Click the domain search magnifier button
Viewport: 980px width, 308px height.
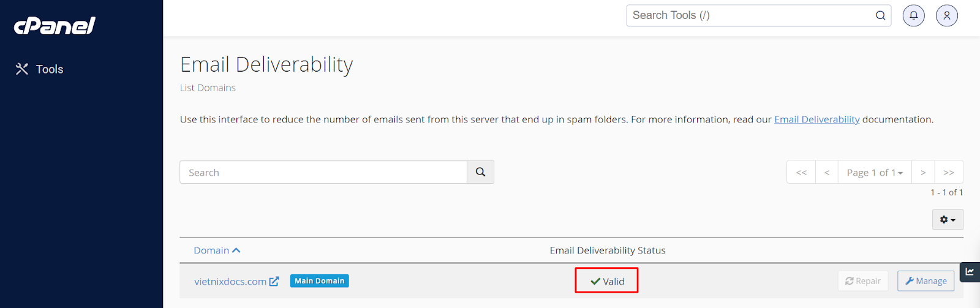pyautogui.click(x=480, y=172)
